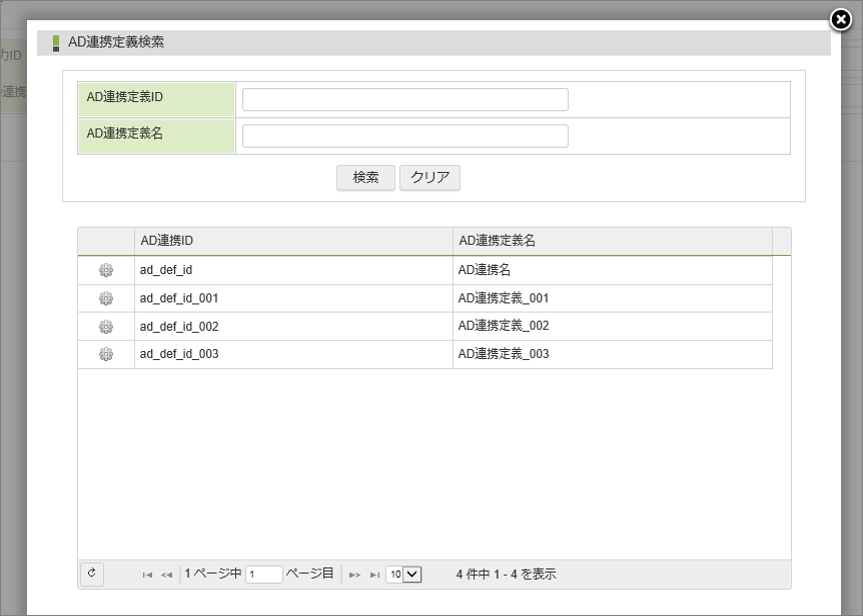Image resolution: width=863 pixels, height=616 pixels.
Task: Select the AD連携定義_002 name cell
Action: (612, 326)
